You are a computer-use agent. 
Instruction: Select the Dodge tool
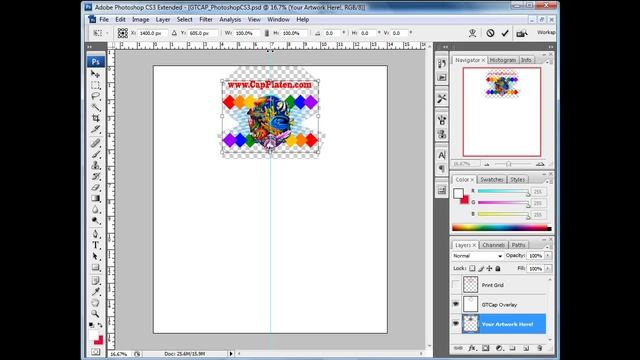coord(96,220)
